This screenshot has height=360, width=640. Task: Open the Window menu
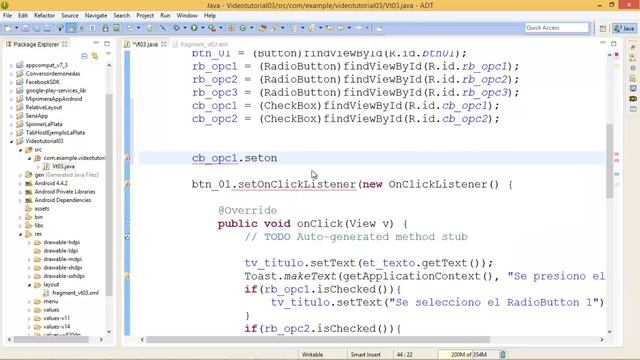tap(187, 16)
